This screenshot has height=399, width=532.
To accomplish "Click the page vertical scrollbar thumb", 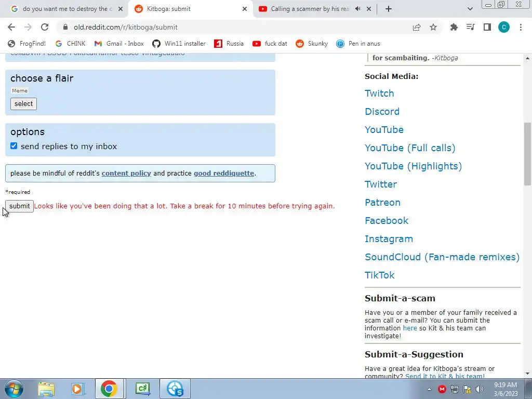I will click(528, 154).
